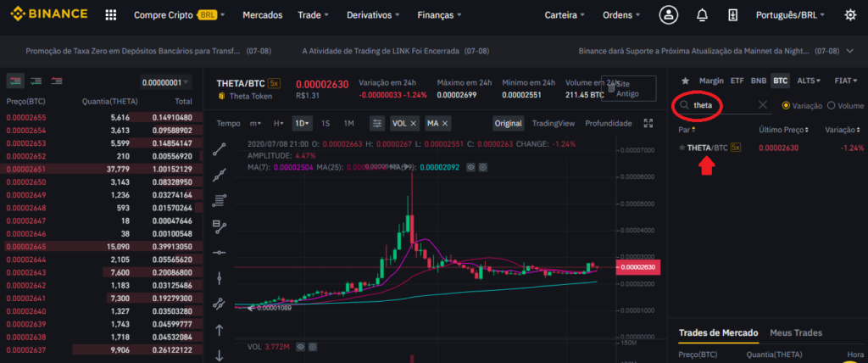Open VOL indicator settings icon
868x363 pixels.
pyautogui.click(x=312, y=347)
